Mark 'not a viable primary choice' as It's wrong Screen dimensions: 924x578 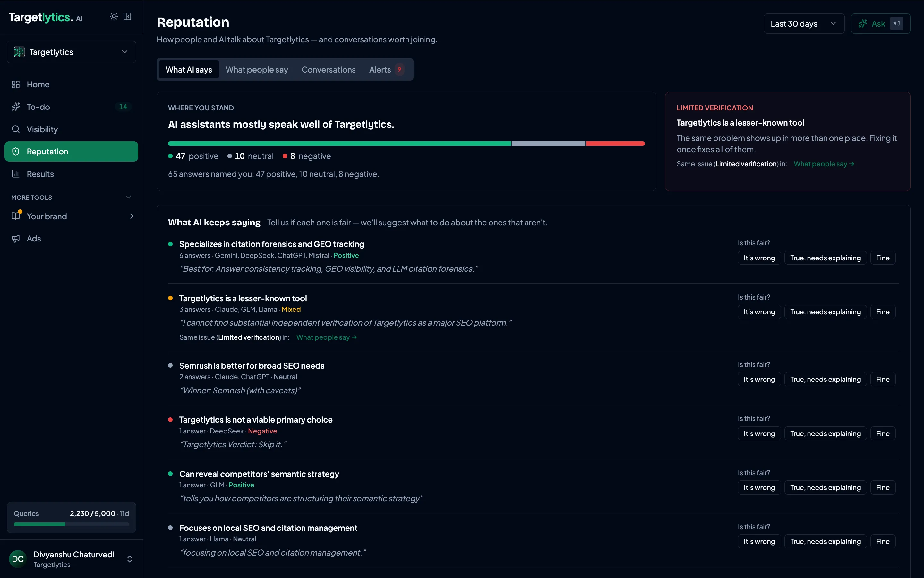(759, 433)
